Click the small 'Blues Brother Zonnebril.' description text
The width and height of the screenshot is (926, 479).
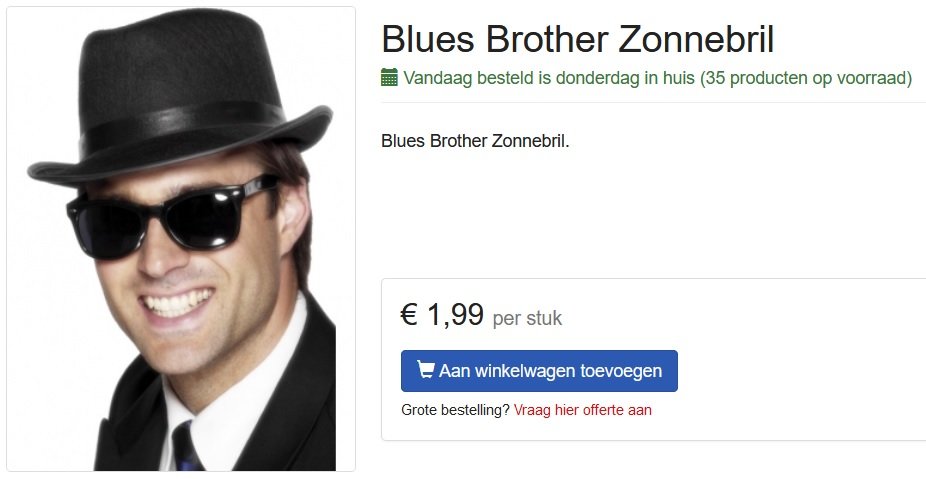(475, 141)
